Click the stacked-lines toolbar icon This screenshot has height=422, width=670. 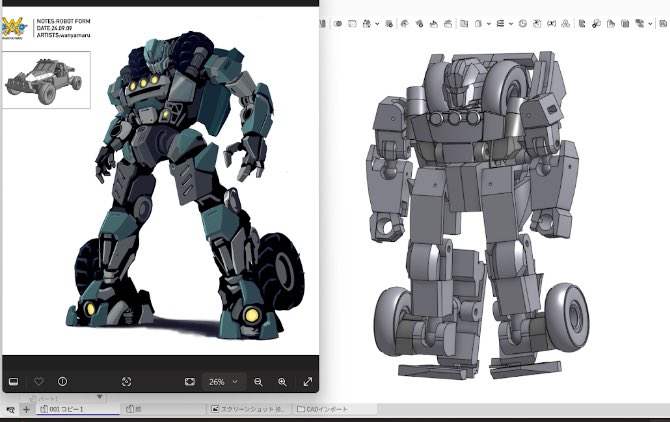[500, 24]
